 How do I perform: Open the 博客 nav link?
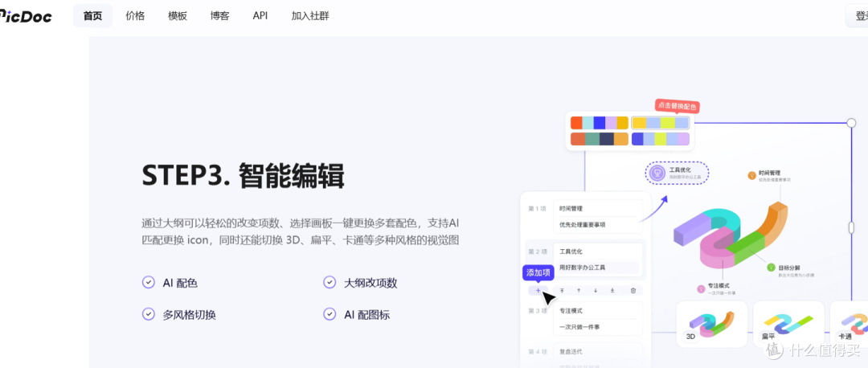(219, 15)
